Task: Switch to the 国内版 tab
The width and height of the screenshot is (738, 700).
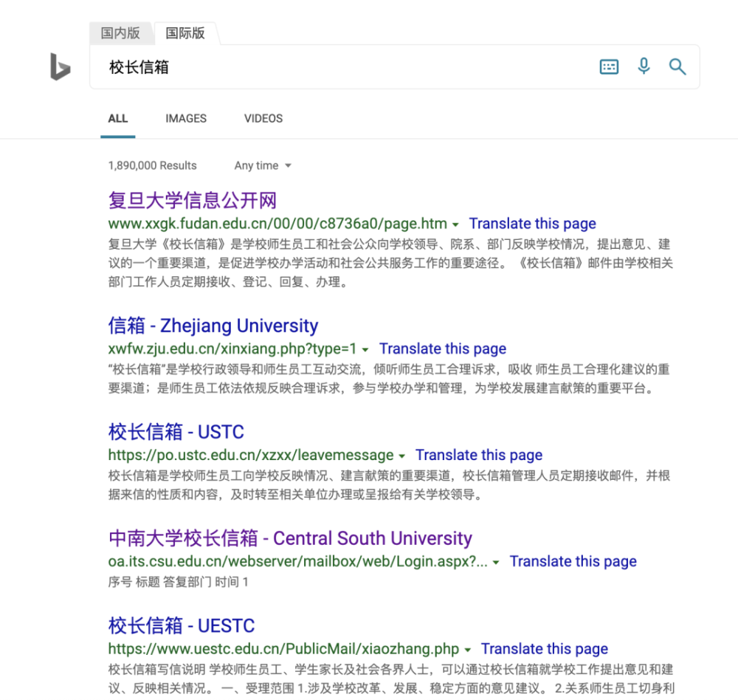Action: coord(120,33)
